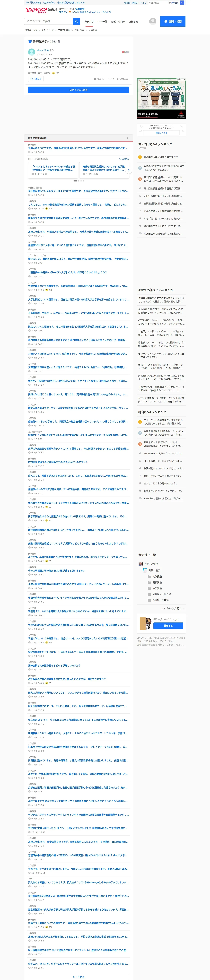Select the お知らせ tab
This screenshot has height=980, width=210.
(x=133, y=22)
